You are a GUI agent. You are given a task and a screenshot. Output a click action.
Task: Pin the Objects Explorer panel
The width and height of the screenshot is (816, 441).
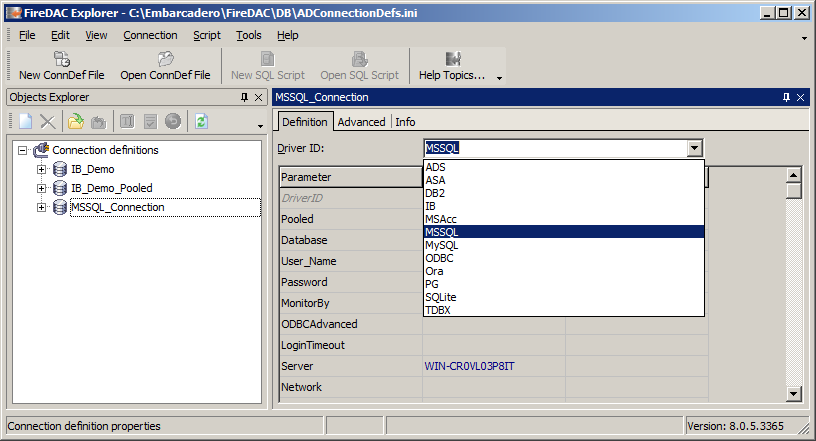245,97
